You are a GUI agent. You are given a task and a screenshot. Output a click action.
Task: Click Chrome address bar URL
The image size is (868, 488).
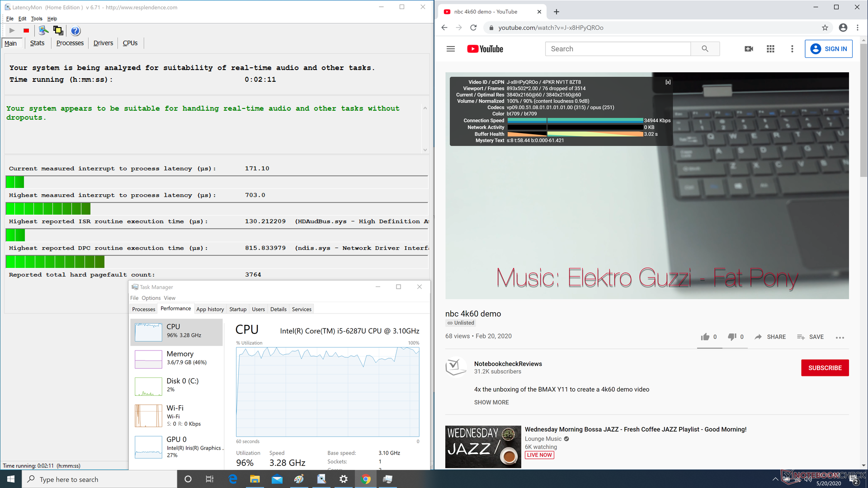tap(551, 28)
